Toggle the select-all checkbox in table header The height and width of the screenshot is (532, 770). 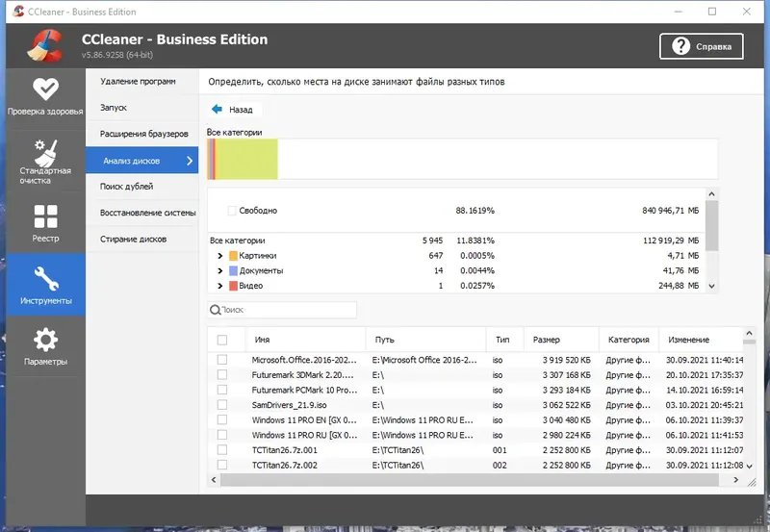tap(222, 340)
